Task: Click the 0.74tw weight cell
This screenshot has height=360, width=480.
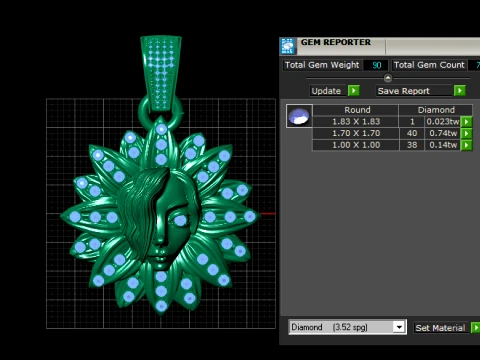Action: pos(443,133)
